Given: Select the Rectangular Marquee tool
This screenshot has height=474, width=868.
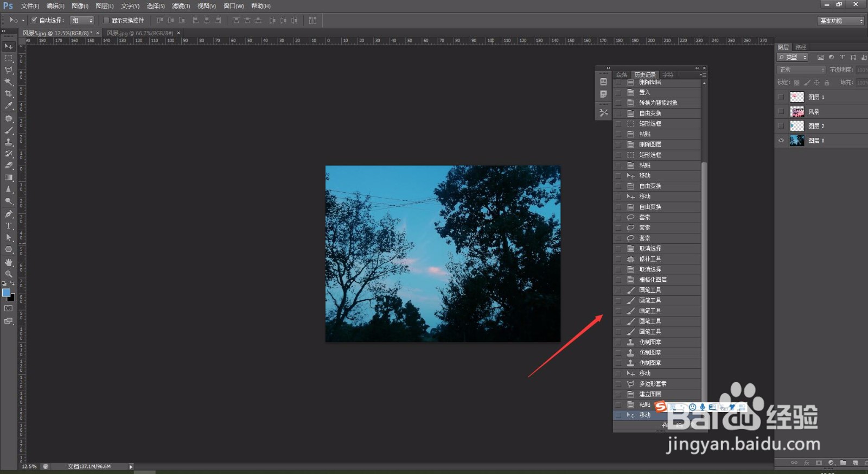Looking at the screenshot, I should coord(9,58).
